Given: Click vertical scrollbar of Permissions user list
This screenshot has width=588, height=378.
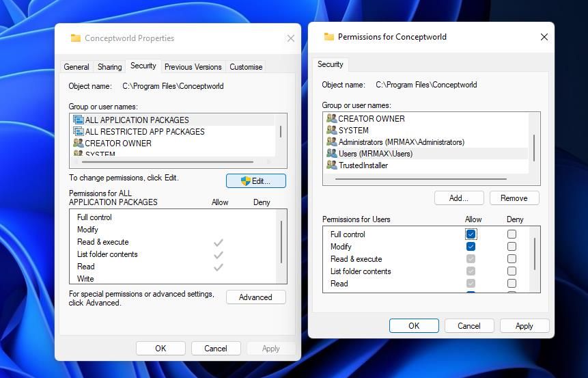Looking at the screenshot, I should [x=534, y=148].
